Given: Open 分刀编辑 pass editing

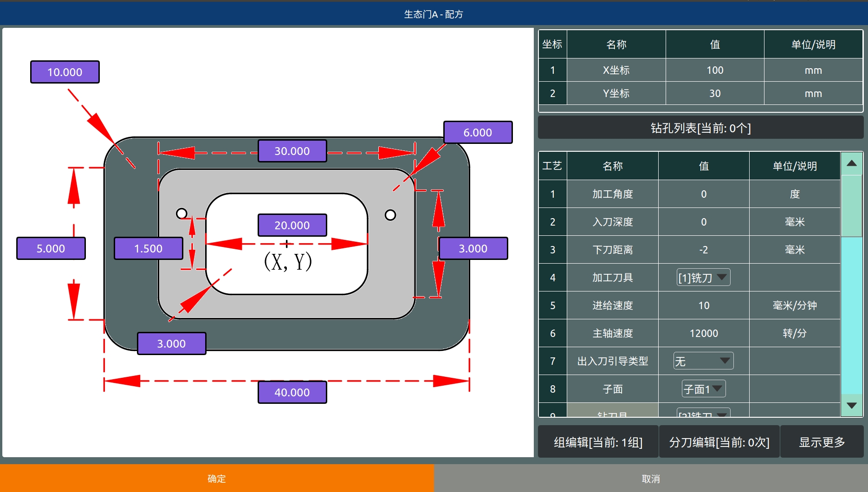Looking at the screenshot, I should 719,442.
